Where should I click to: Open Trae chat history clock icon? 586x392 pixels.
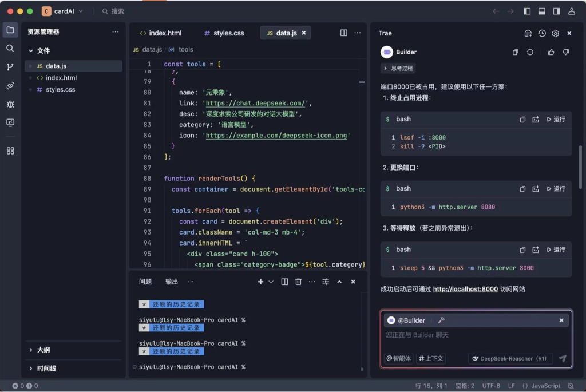[x=542, y=33]
